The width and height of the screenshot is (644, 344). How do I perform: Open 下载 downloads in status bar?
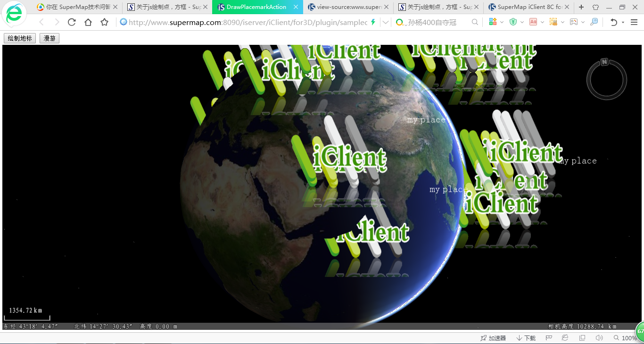coord(526,338)
